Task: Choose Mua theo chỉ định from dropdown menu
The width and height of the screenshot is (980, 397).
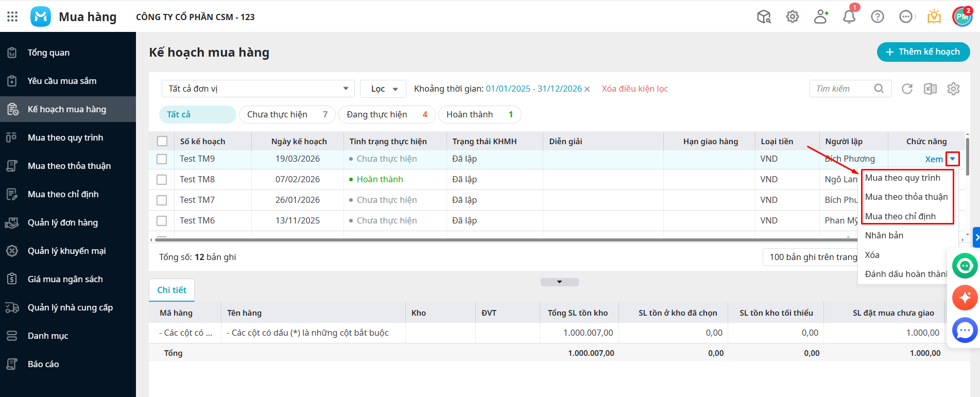Action: click(x=900, y=216)
